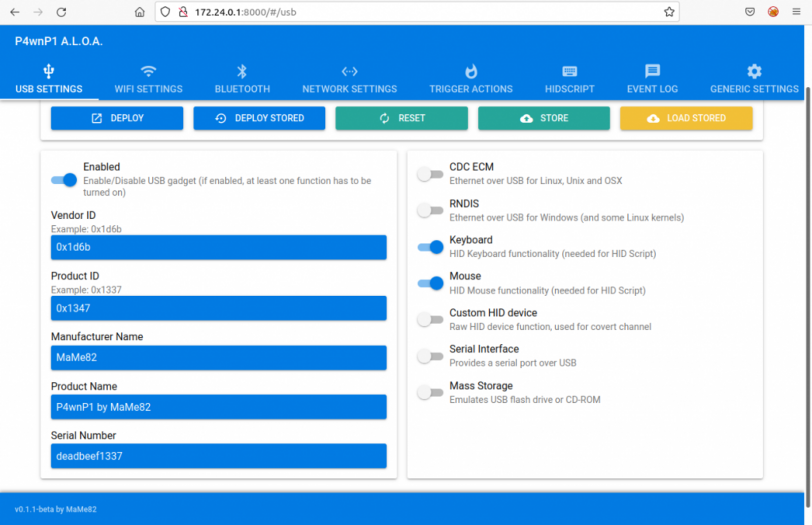Click the Product Name input field
The image size is (812, 525).
click(x=219, y=407)
